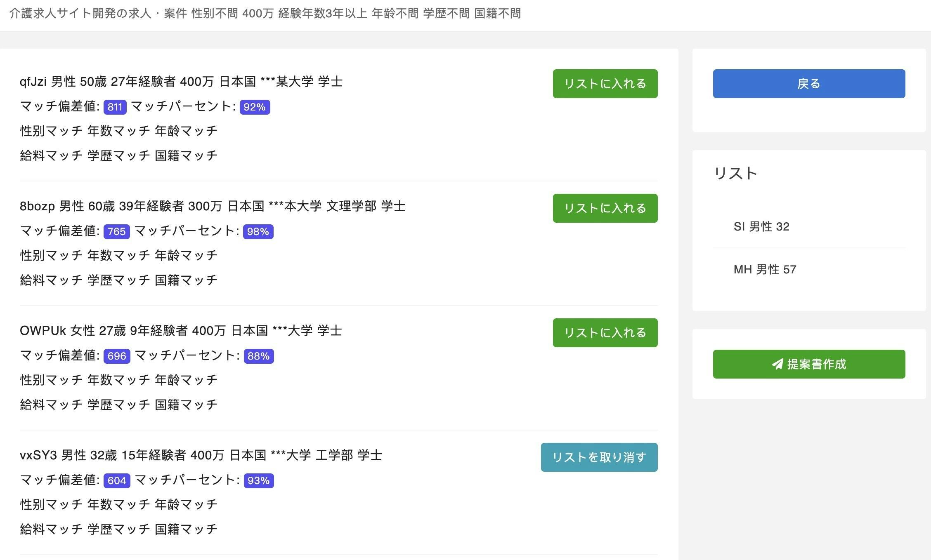Click the vxSY3 candidate summary line
This screenshot has height=560, width=931.
pos(201,455)
